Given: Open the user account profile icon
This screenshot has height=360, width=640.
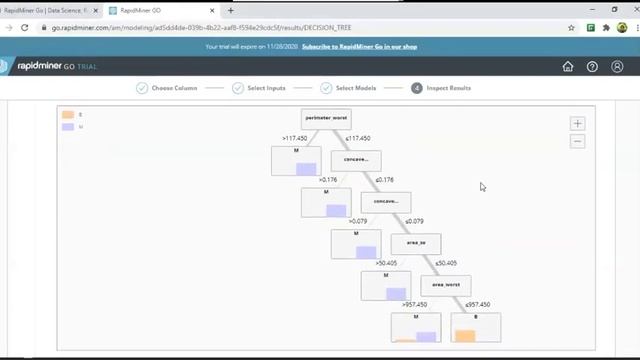Looking at the screenshot, I should click(617, 67).
